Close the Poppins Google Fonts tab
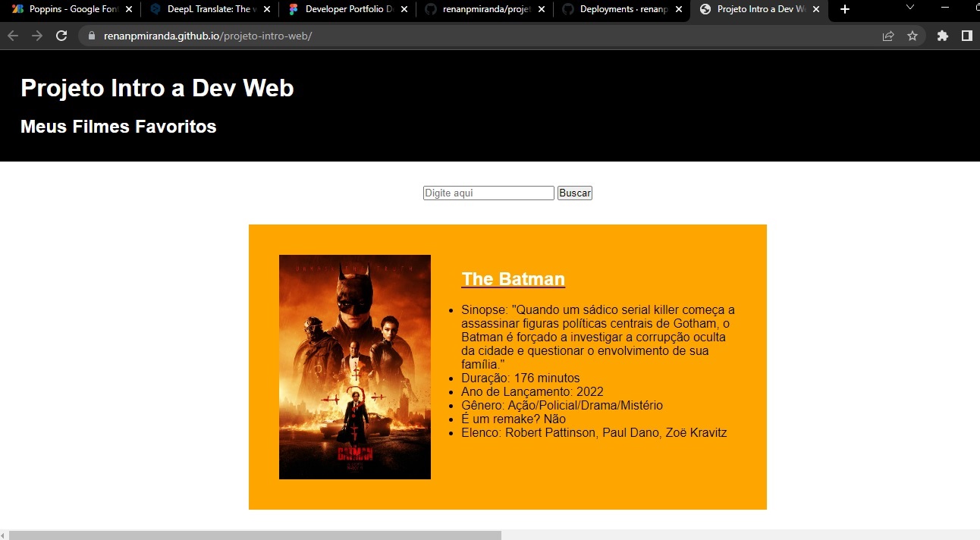Image resolution: width=980 pixels, height=540 pixels. 129,9
